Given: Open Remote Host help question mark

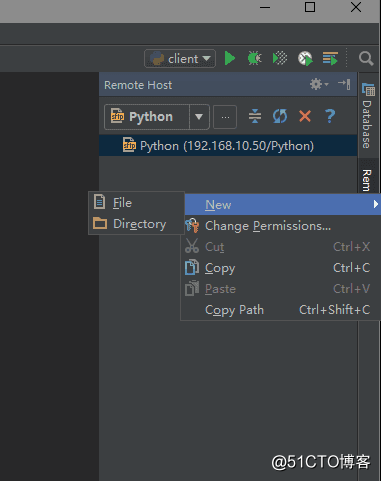Looking at the screenshot, I should (x=330, y=116).
